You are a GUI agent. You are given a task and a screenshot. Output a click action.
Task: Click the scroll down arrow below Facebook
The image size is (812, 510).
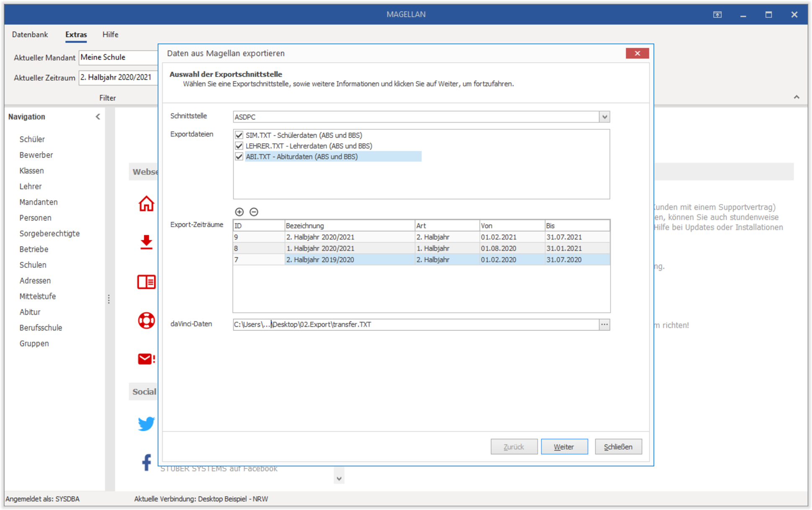point(339,479)
